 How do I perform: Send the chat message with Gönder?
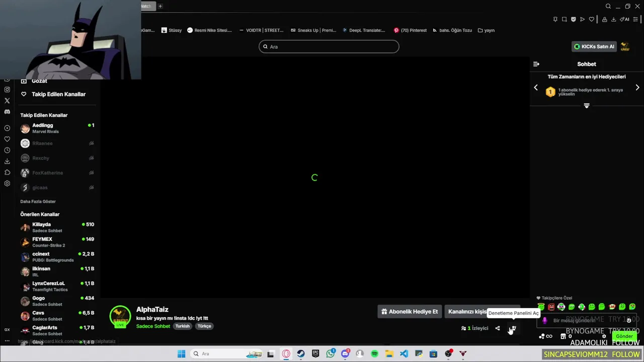tap(624, 336)
